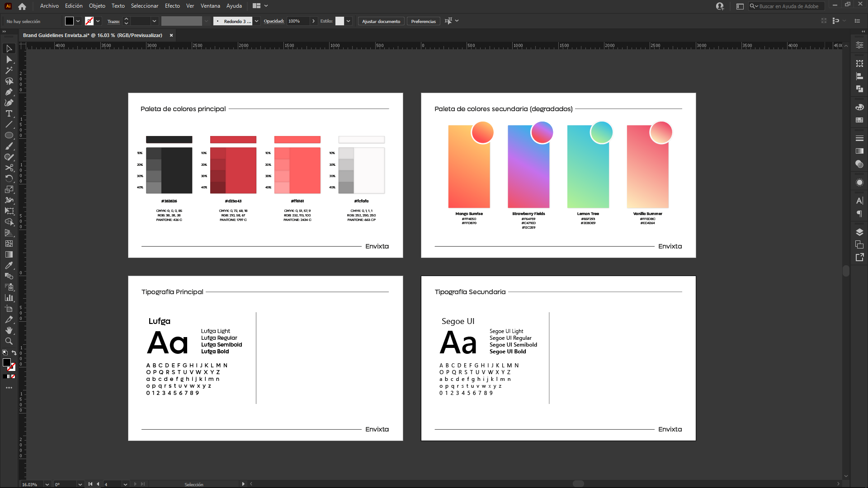Screen dimensions: 868x488
Task: Increase the stroke weight stepper
Action: point(126,19)
